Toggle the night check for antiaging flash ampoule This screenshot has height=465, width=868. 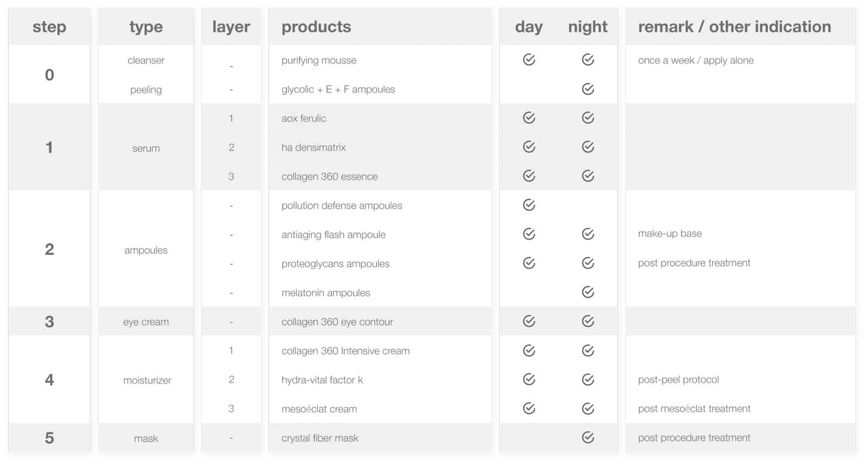pos(588,234)
